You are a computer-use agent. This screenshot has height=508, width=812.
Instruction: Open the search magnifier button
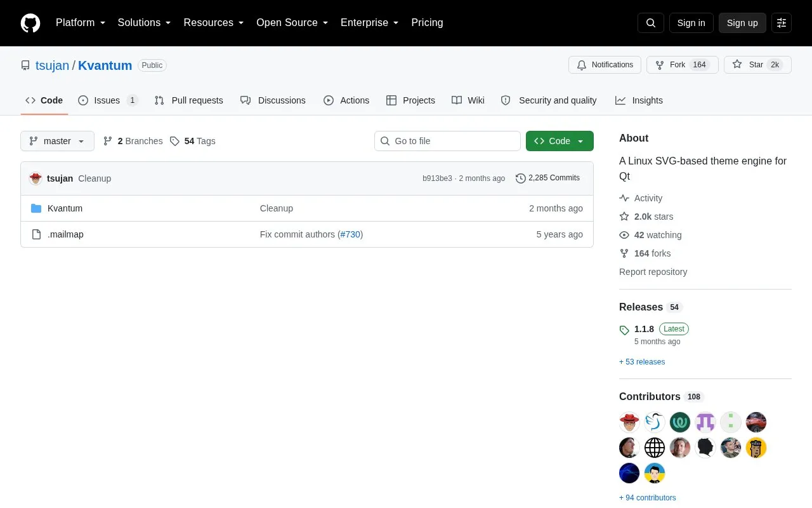(x=651, y=23)
